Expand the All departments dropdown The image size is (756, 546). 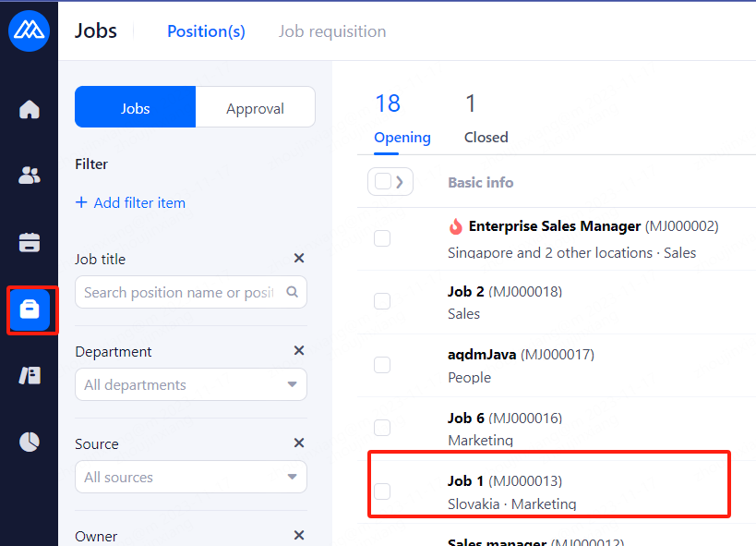(x=191, y=385)
